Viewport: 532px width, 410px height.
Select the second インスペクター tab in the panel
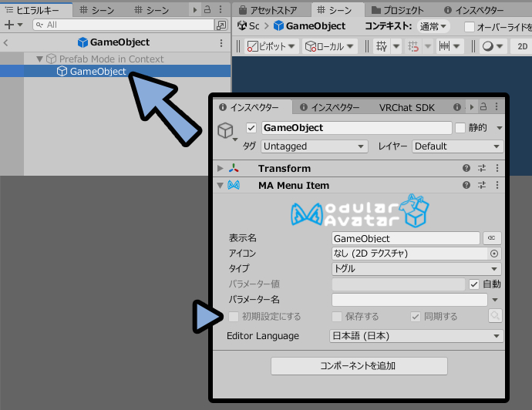[330, 107]
